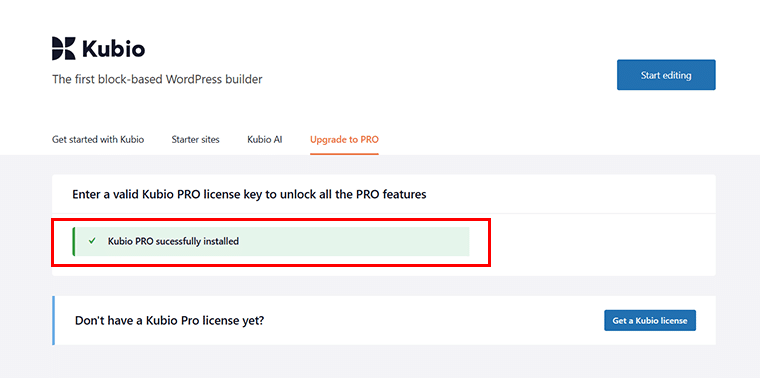Screen dimensions: 760x378
Task: Click the Kubio logo icon
Action: pos(64,48)
